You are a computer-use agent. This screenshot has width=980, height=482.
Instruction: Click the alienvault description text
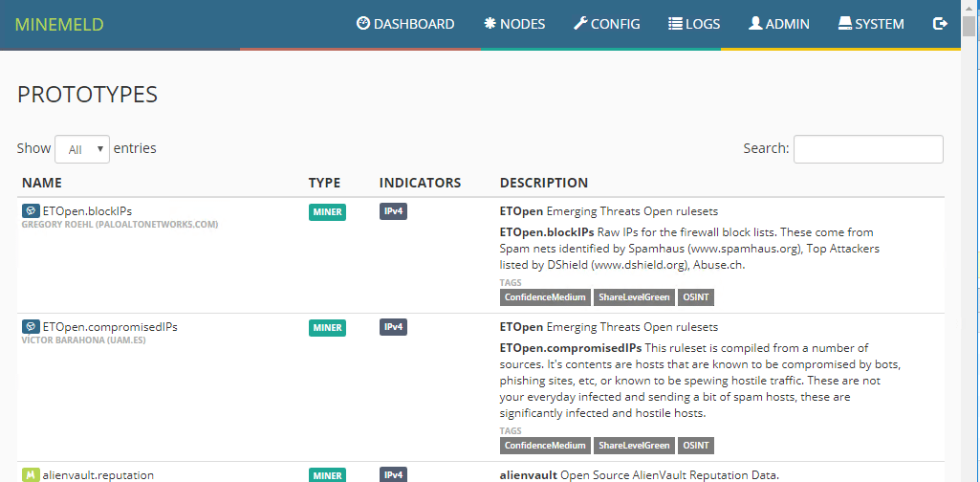pos(640,475)
